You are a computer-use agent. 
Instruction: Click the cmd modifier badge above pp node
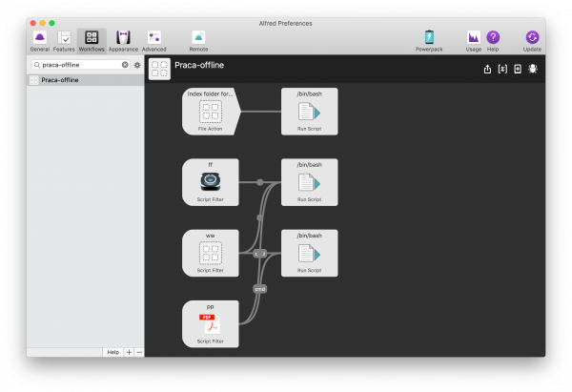point(259,289)
